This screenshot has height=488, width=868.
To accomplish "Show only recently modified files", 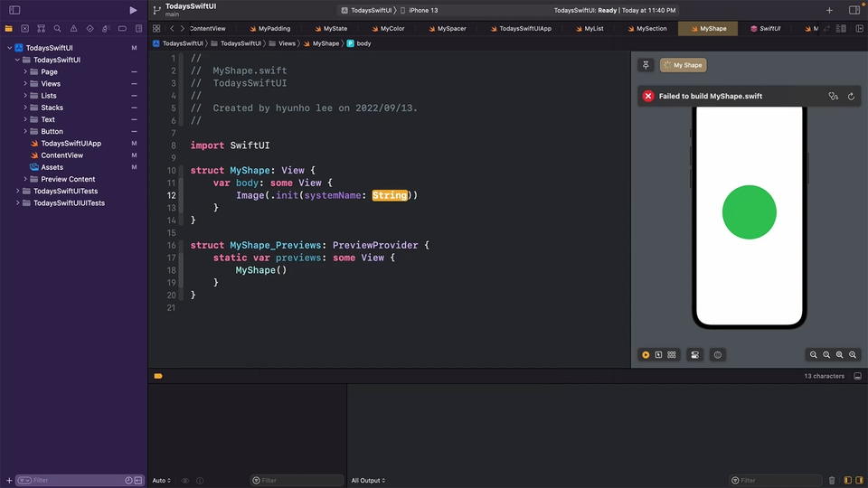I will [128, 480].
